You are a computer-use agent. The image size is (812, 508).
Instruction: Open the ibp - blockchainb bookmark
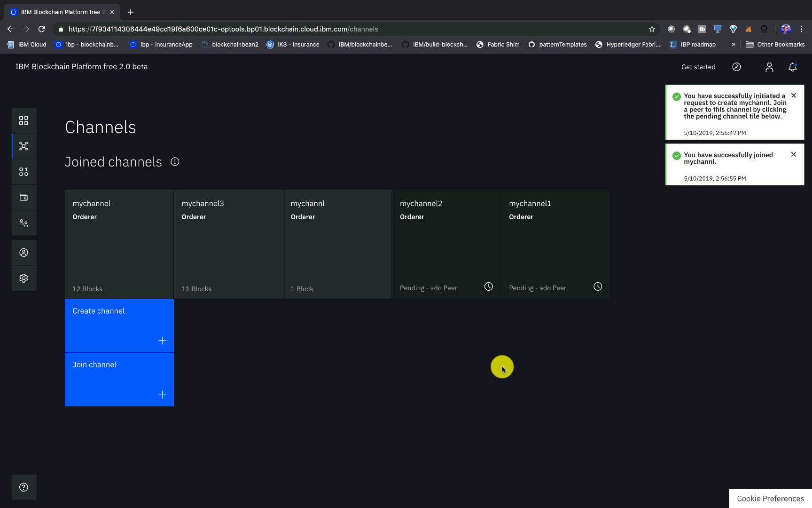coord(86,45)
